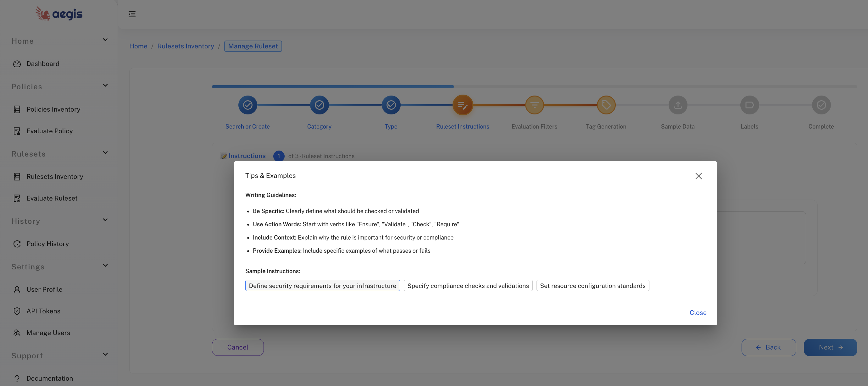
Task: Click the Search or Create step circle
Action: click(x=248, y=105)
